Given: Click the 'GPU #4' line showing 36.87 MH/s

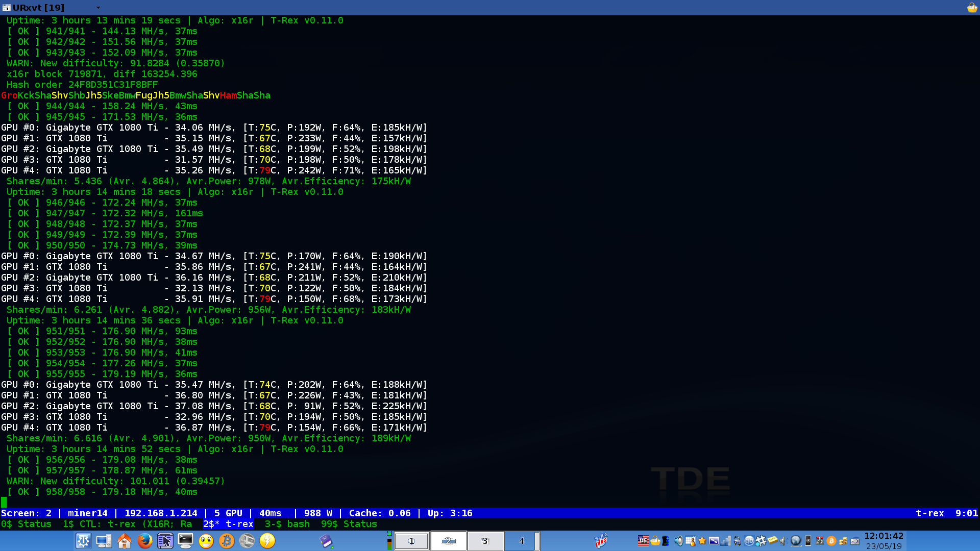Looking at the screenshot, I should click(x=214, y=428).
